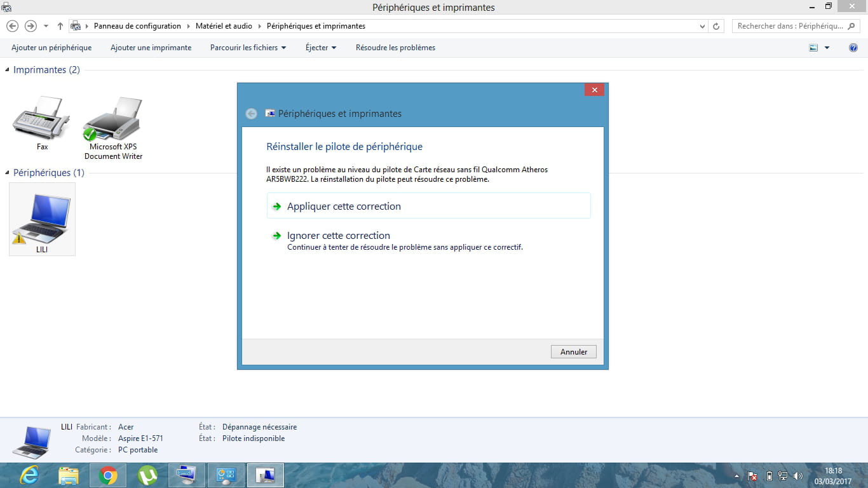The height and width of the screenshot is (488, 868).
Task: Click window system icon in title bar
Action: 6,7
